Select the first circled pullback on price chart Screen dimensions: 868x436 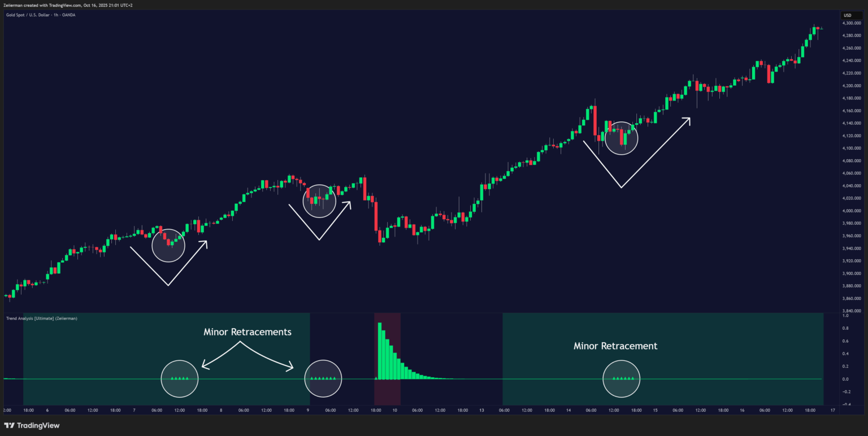pos(168,246)
